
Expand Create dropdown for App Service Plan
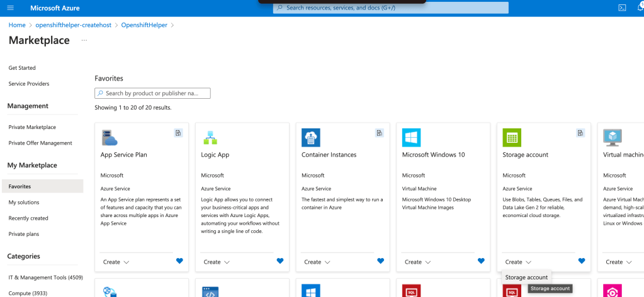(116, 262)
